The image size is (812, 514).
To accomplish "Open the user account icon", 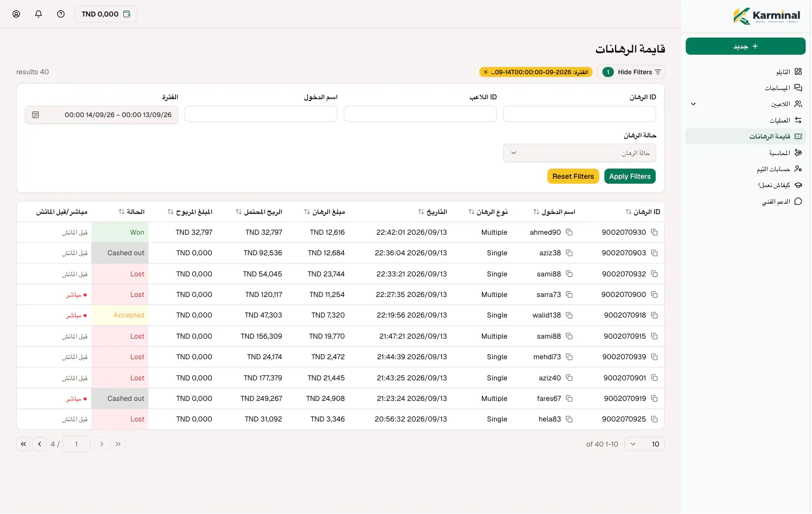I will [x=17, y=14].
